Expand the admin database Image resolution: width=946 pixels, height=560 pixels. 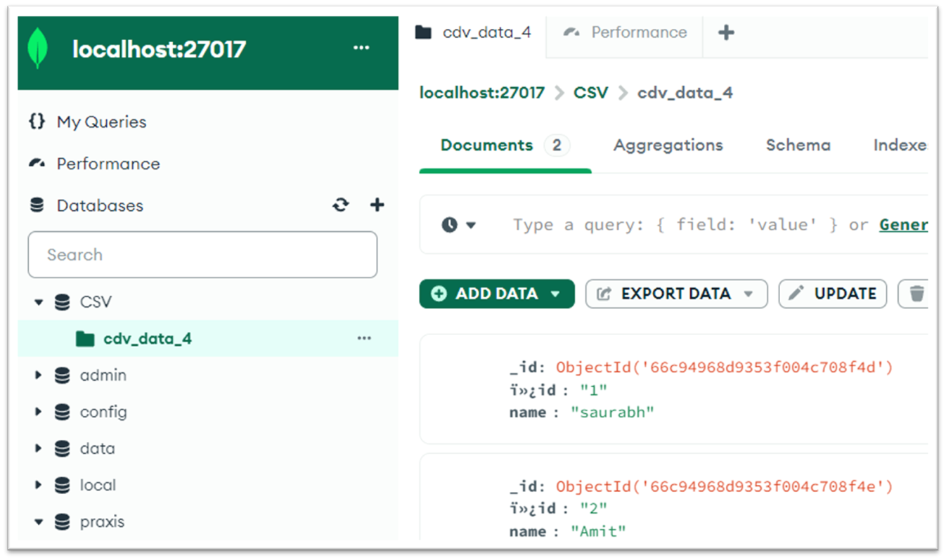click(x=39, y=375)
